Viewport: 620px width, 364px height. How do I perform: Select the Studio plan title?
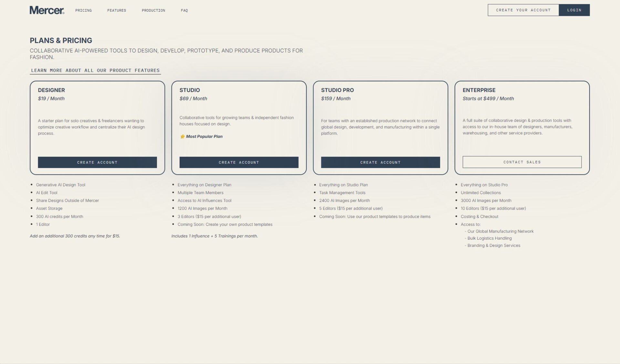pyautogui.click(x=190, y=90)
